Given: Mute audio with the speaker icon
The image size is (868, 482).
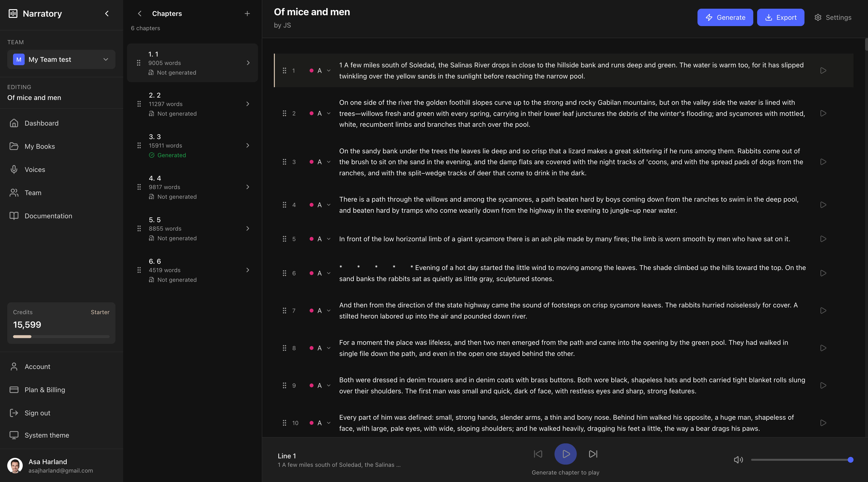Looking at the screenshot, I should pos(738,460).
